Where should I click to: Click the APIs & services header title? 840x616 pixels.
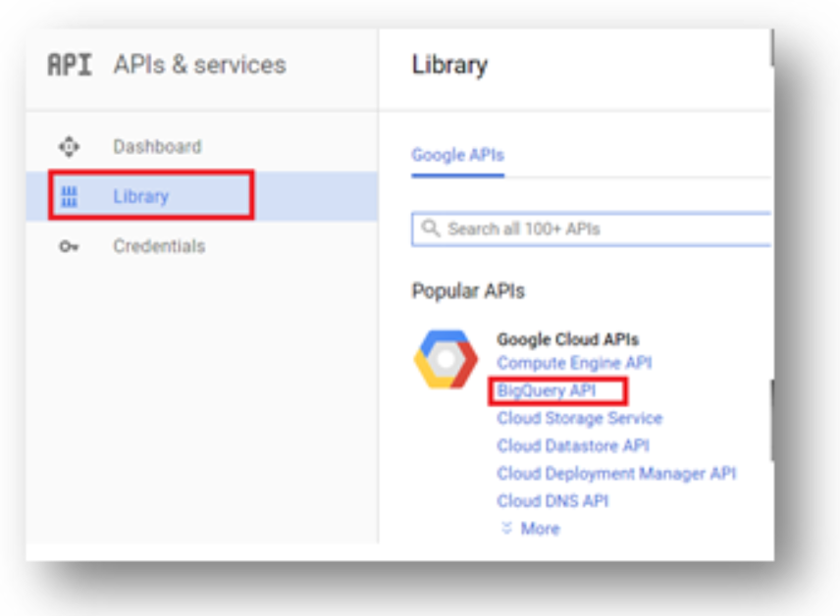coord(200,65)
